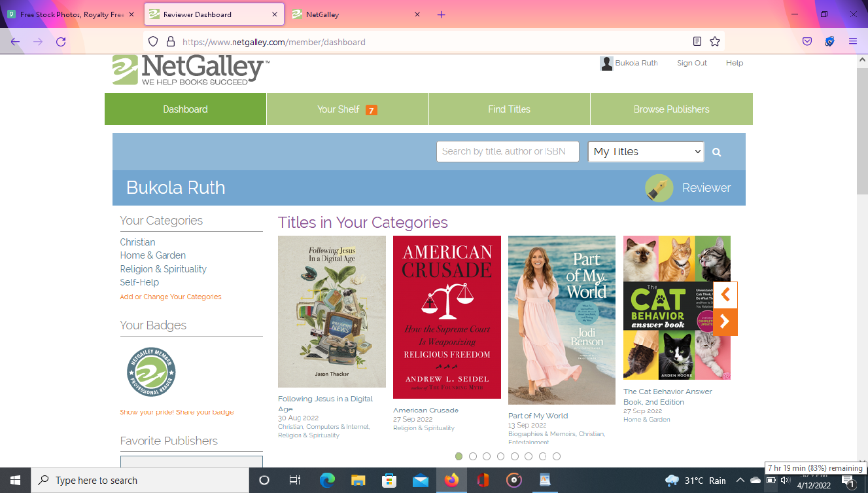Click Bukola Ruth account name link

636,64
